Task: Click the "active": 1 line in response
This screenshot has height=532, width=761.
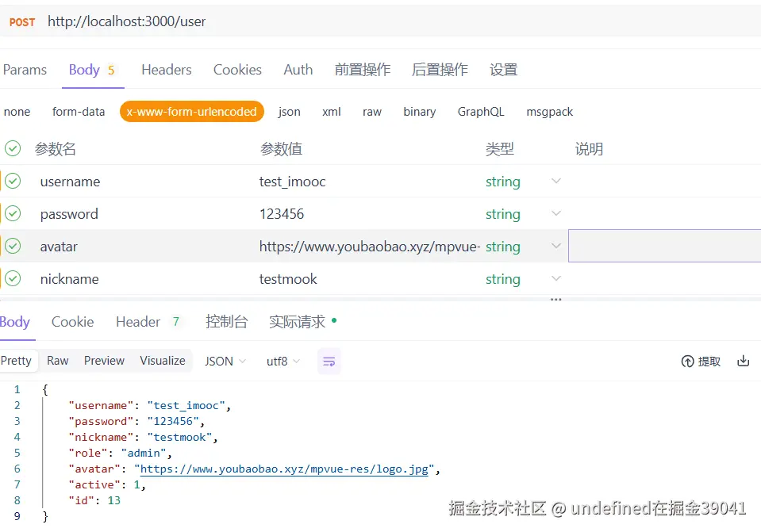Action: pyautogui.click(x=107, y=484)
